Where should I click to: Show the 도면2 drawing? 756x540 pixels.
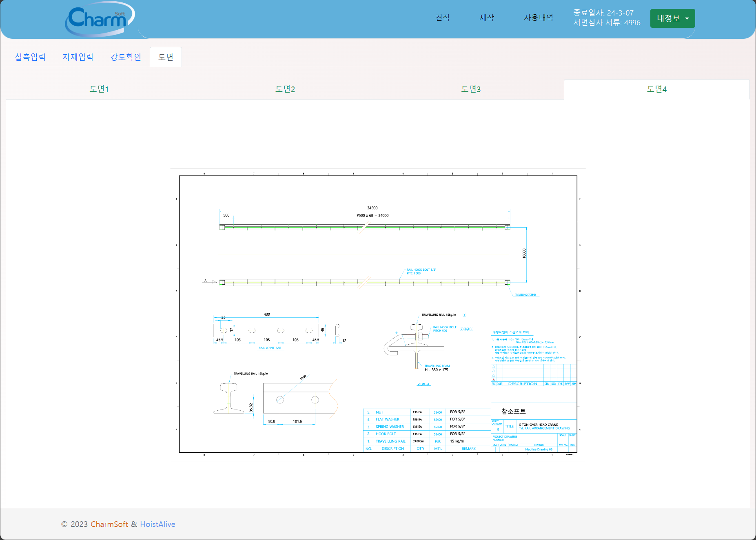(285, 89)
